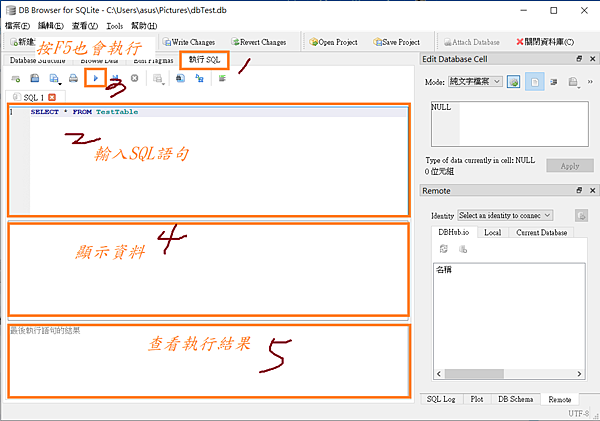The image size is (600, 421).
Task: Click the NULL cell text area
Action: [x=510, y=124]
